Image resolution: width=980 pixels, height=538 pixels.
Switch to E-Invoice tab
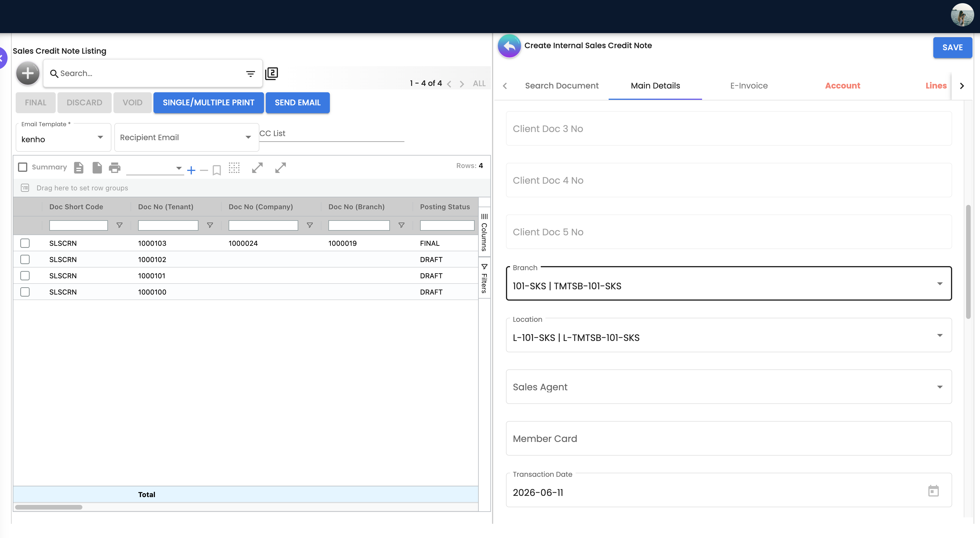tap(749, 86)
